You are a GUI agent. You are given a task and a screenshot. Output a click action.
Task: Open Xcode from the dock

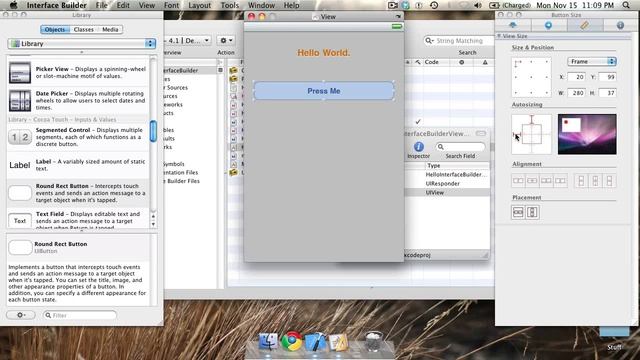[315, 342]
